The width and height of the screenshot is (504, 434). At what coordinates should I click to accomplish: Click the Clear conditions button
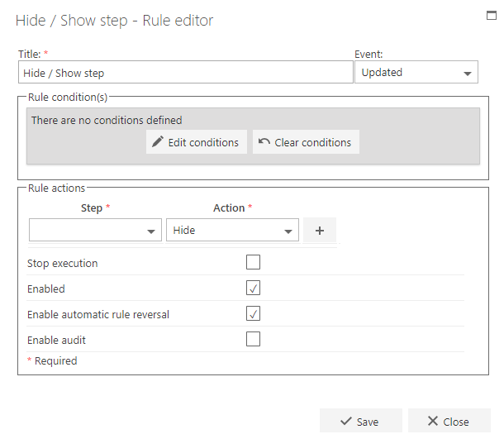click(306, 142)
